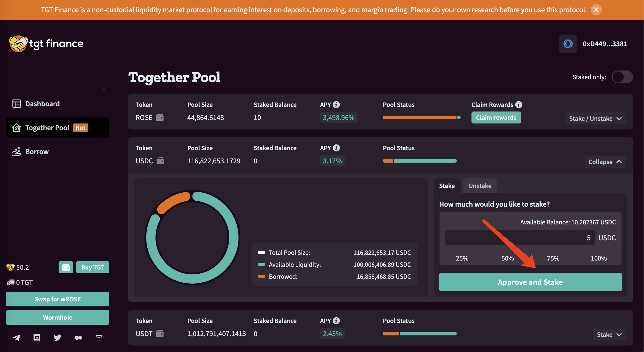Open the Twitter bird icon link
This screenshot has width=644, height=352.
pyautogui.click(x=57, y=337)
